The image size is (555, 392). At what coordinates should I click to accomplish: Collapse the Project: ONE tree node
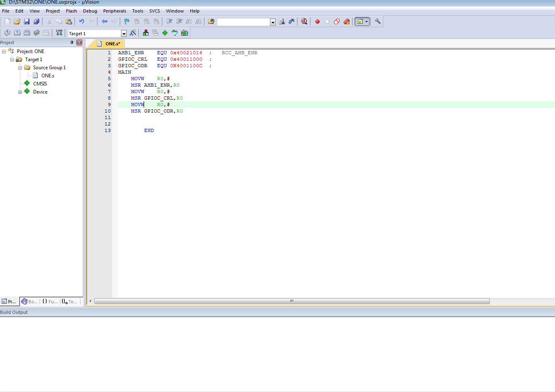(4, 51)
